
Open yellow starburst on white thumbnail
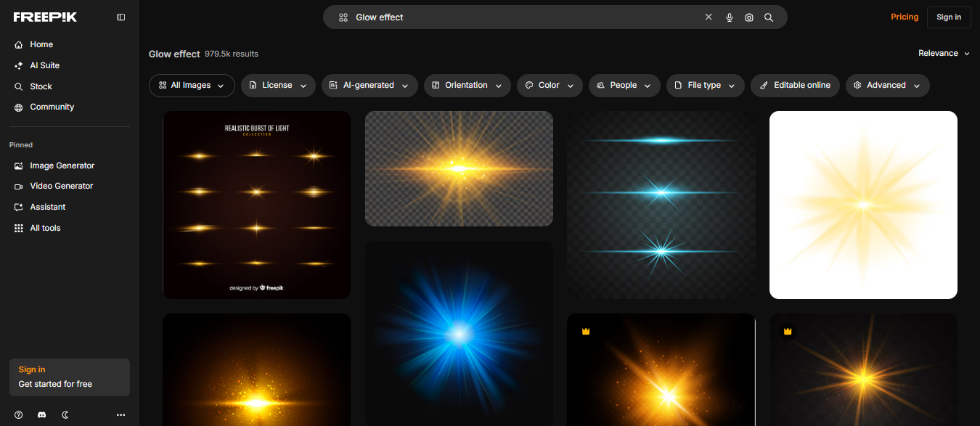(863, 205)
